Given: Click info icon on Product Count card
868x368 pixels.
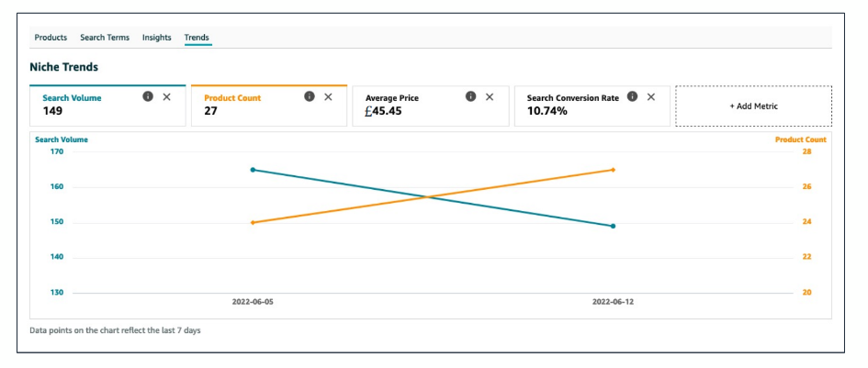Looking at the screenshot, I should point(310,96).
